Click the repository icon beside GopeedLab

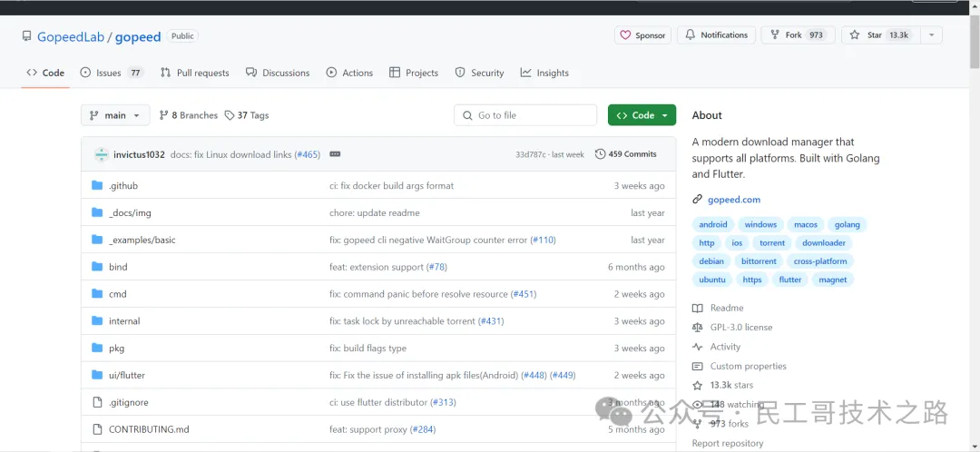pyautogui.click(x=26, y=36)
